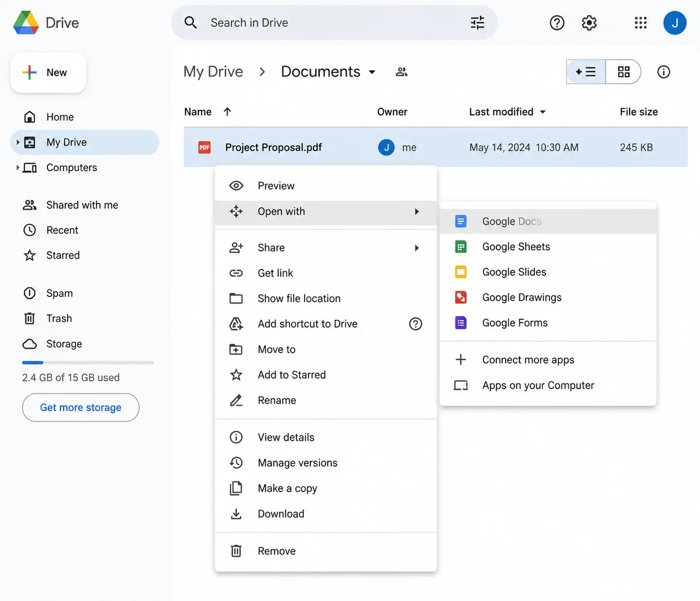Viewport: 700px width, 601px height.
Task: Click the view details info icon top right
Action: (663, 72)
